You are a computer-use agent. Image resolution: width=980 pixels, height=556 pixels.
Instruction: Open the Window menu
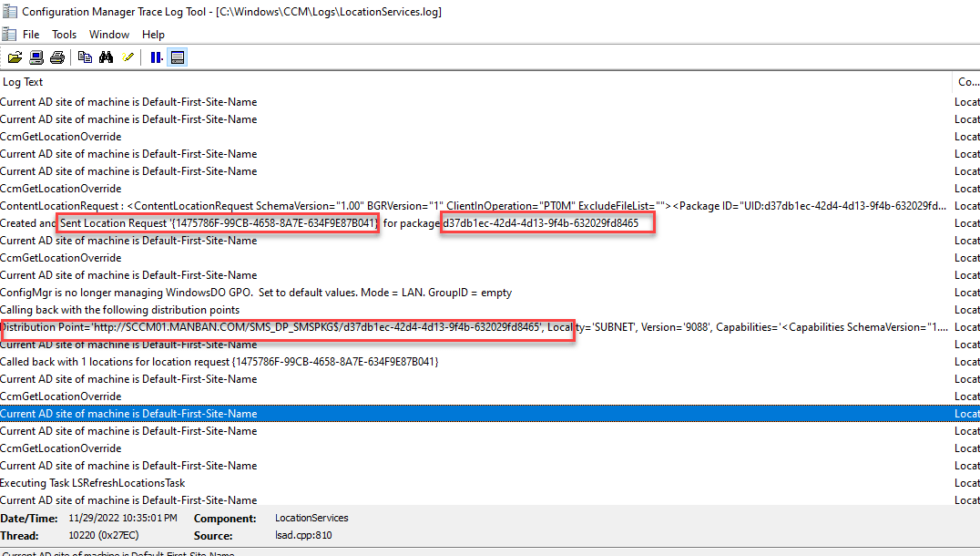pyautogui.click(x=109, y=34)
